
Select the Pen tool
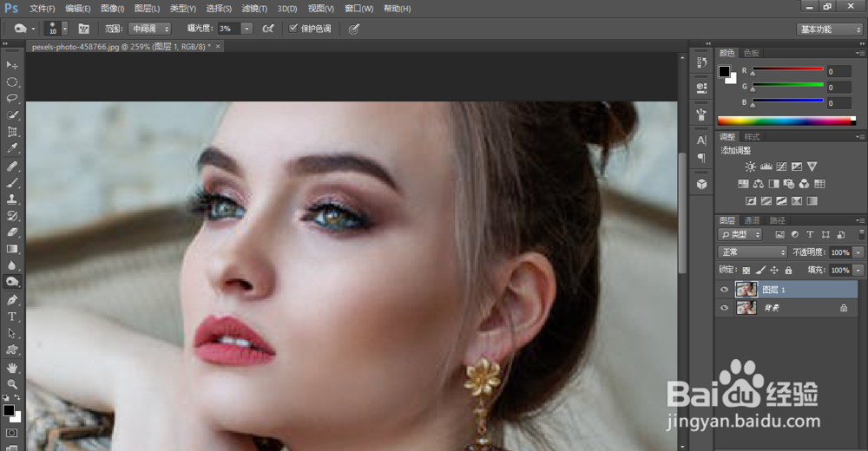click(x=11, y=300)
